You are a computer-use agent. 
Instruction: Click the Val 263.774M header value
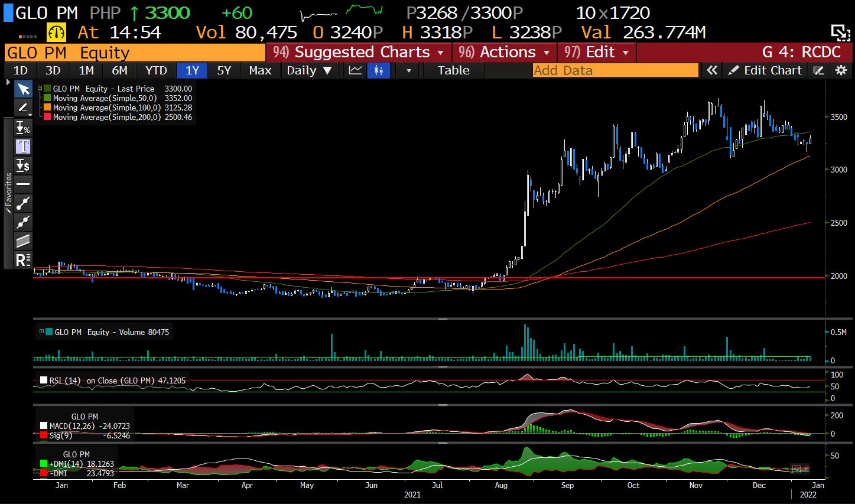tap(643, 32)
